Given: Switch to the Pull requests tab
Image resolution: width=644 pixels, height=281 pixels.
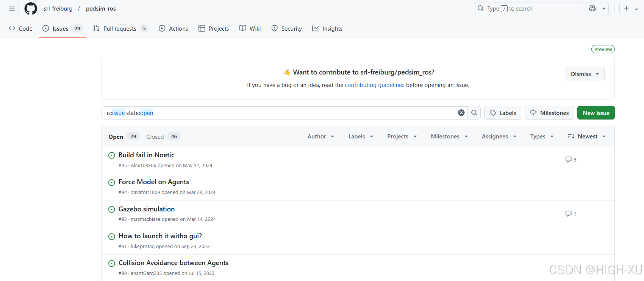Looking at the screenshot, I should (120, 28).
